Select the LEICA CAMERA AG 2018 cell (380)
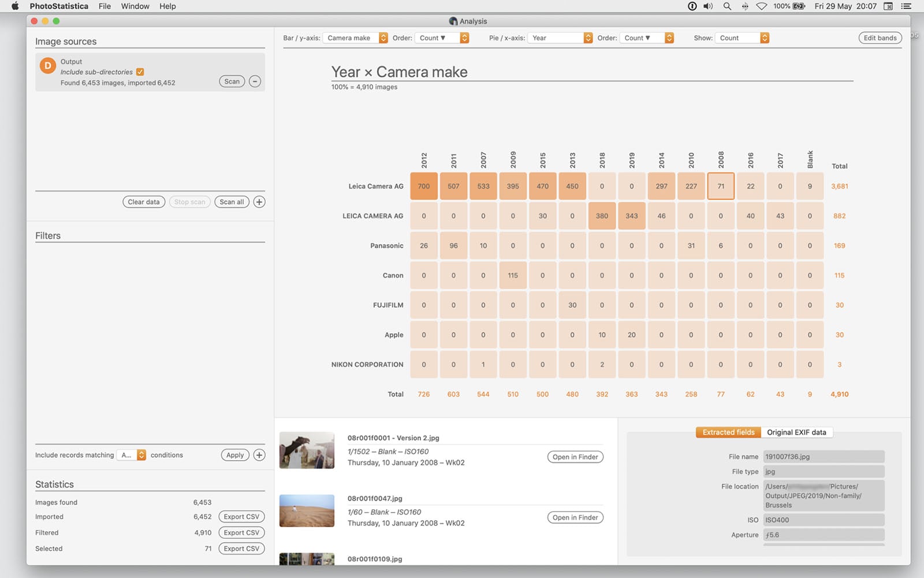Image resolution: width=924 pixels, height=578 pixels. [x=602, y=216]
